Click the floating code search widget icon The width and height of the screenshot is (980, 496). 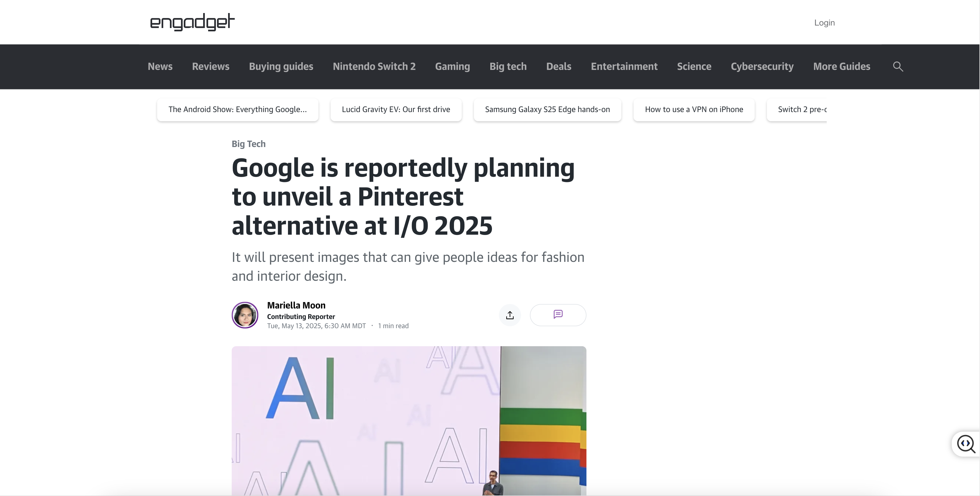coord(966,444)
